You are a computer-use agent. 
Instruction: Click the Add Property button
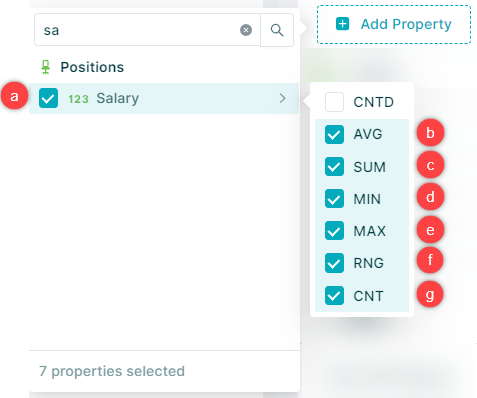394,24
